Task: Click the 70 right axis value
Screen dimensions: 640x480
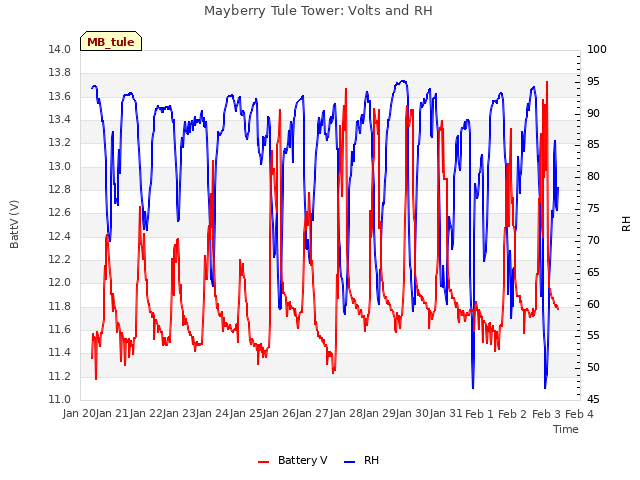Action: (593, 240)
